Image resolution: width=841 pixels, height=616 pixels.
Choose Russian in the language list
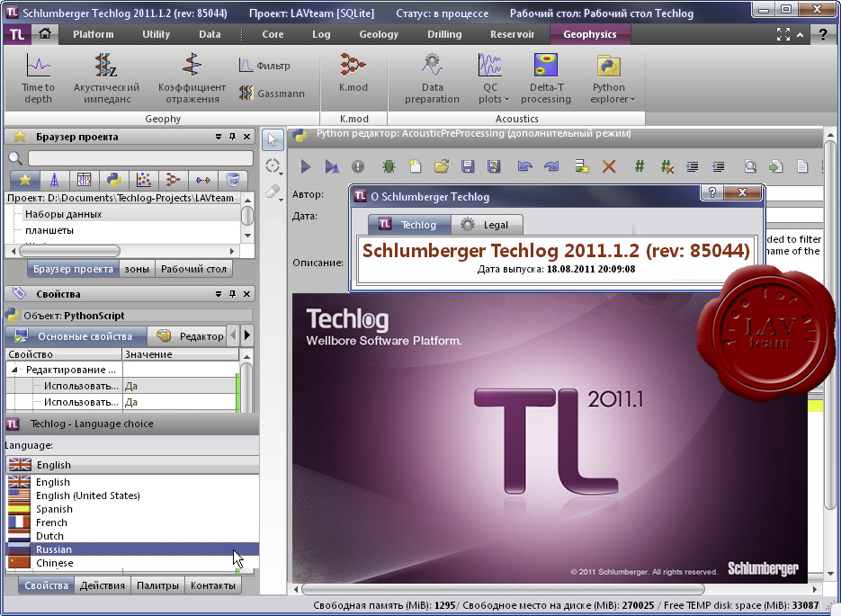pos(132,549)
